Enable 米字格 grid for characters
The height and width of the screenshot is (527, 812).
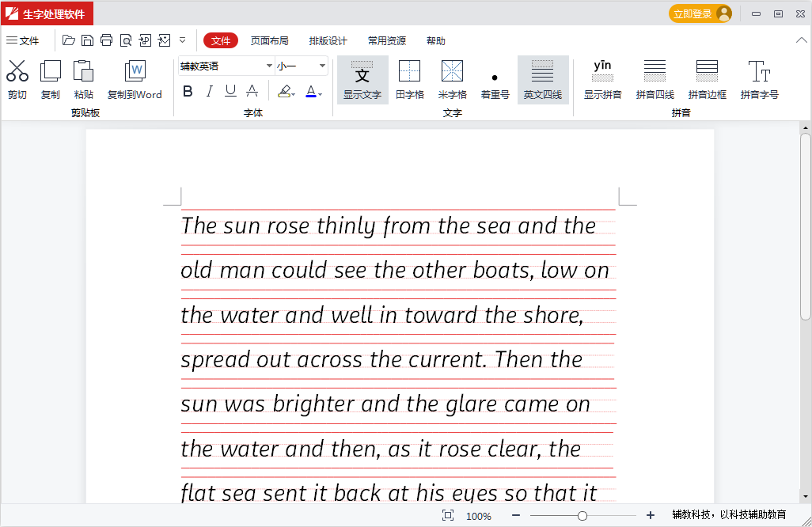coord(452,80)
